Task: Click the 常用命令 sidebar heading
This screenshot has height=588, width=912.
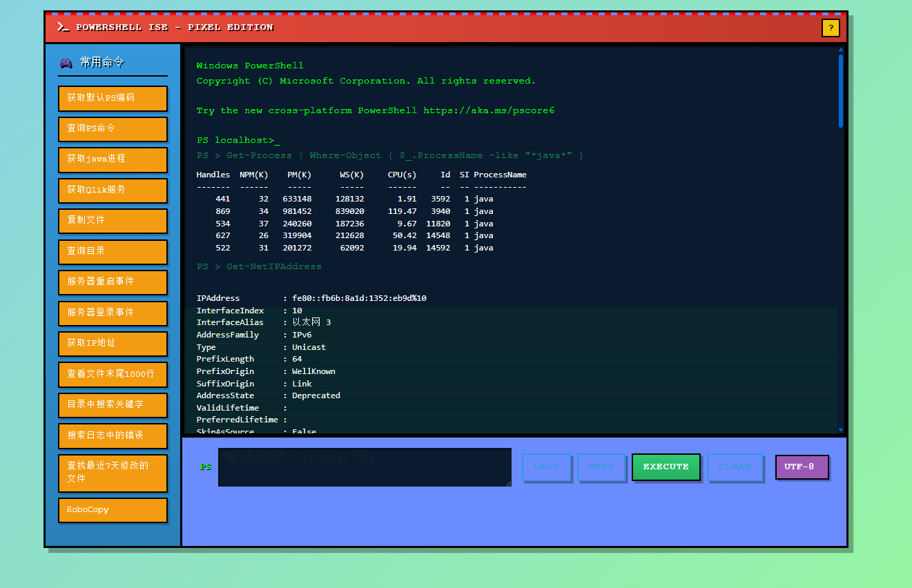Action: point(102,63)
